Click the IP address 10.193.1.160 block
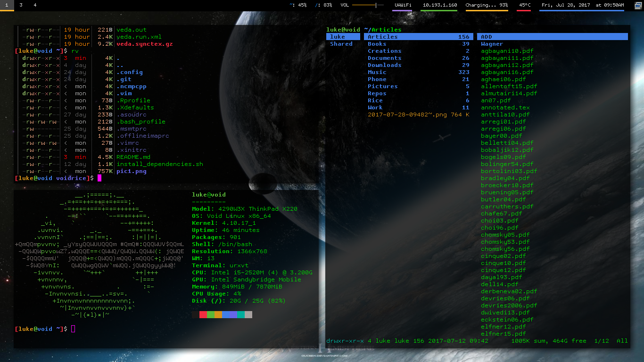This screenshot has width=644, height=362. [439, 5]
